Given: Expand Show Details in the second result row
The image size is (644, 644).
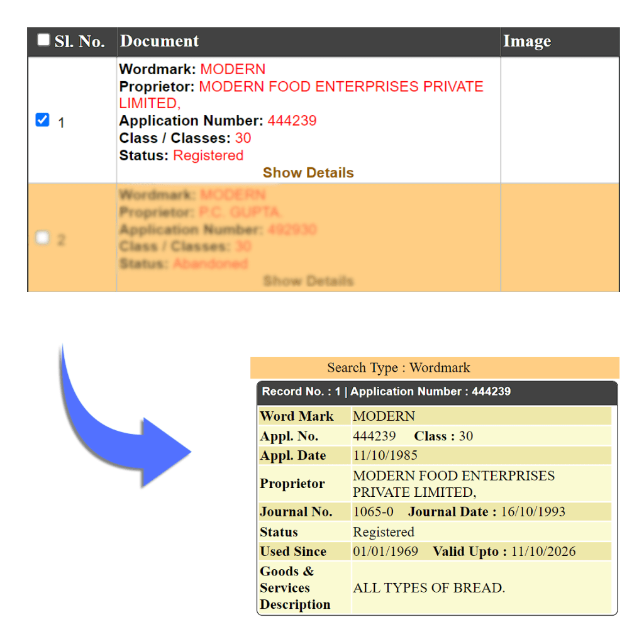Looking at the screenshot, I should [x=308, y=281].
